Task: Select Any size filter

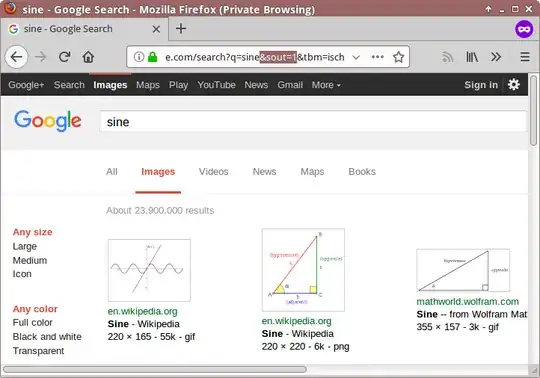Action: click(x=32, y=232)
